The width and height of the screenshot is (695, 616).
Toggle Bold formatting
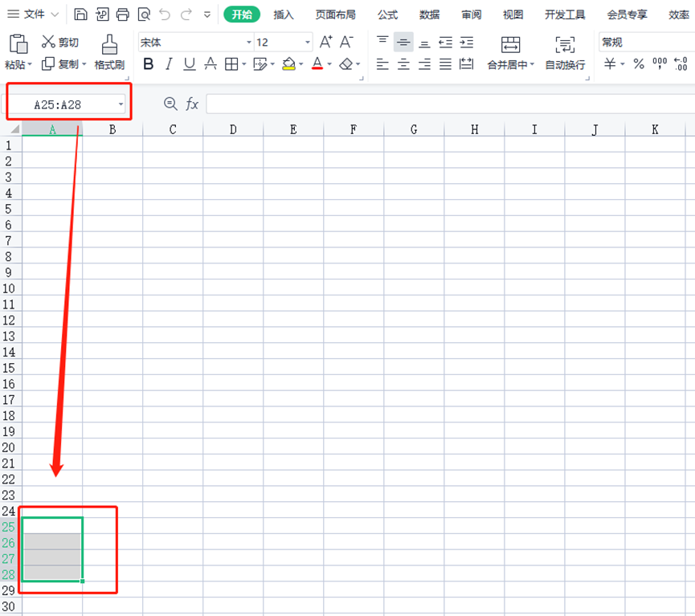(149, 64)
